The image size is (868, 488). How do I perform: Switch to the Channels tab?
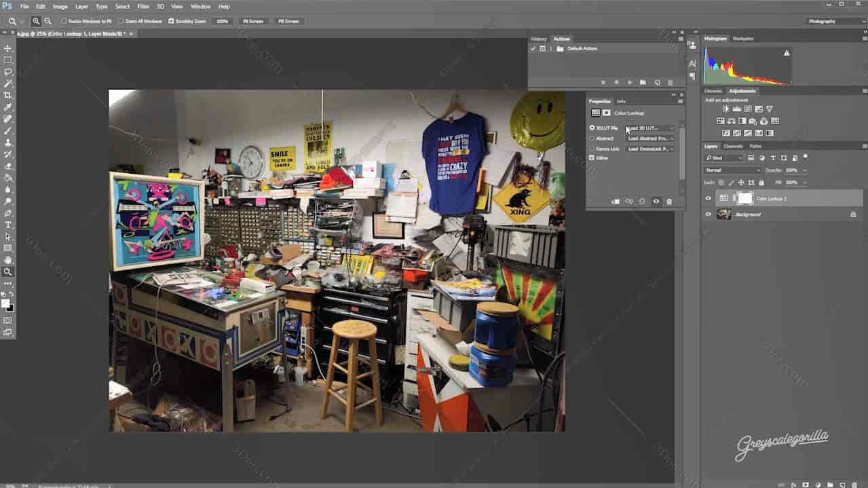pos(733,146)
